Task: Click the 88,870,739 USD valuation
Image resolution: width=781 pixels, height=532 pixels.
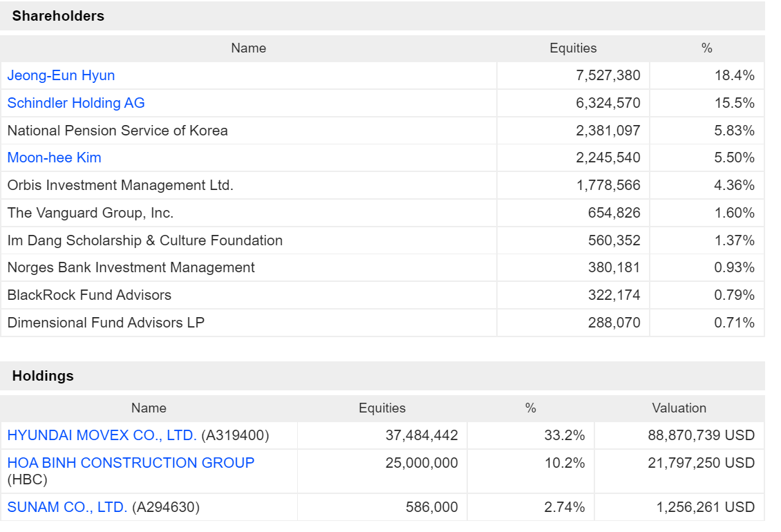Action: click(x=702, y=435)
